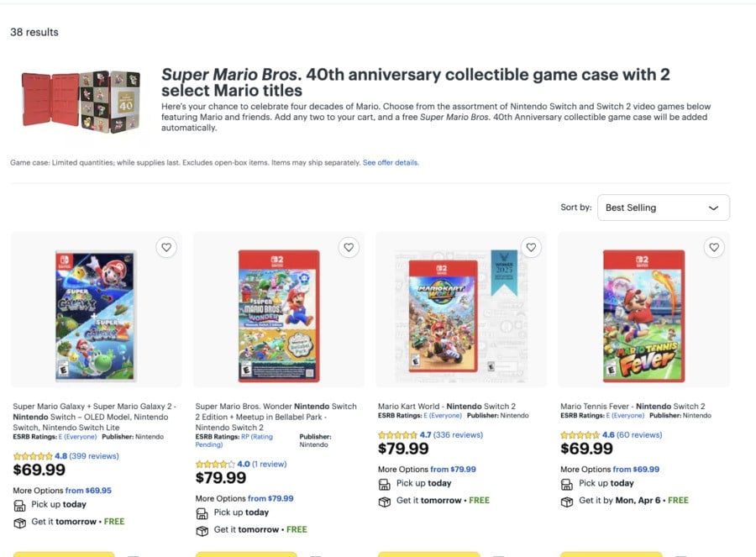Click the 40th anniversary collectible case image

[79, 101]
